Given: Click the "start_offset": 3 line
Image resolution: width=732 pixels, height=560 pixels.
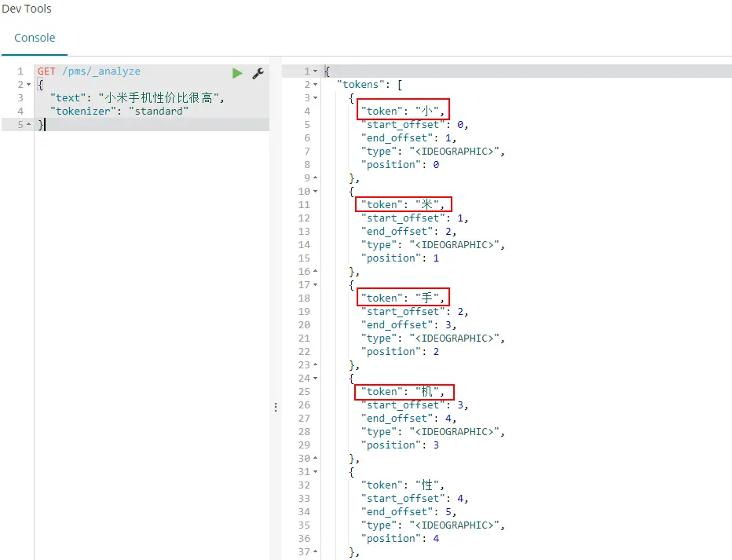Looking at the screenshot, I should pyautogui.click(x=415, y=405).
